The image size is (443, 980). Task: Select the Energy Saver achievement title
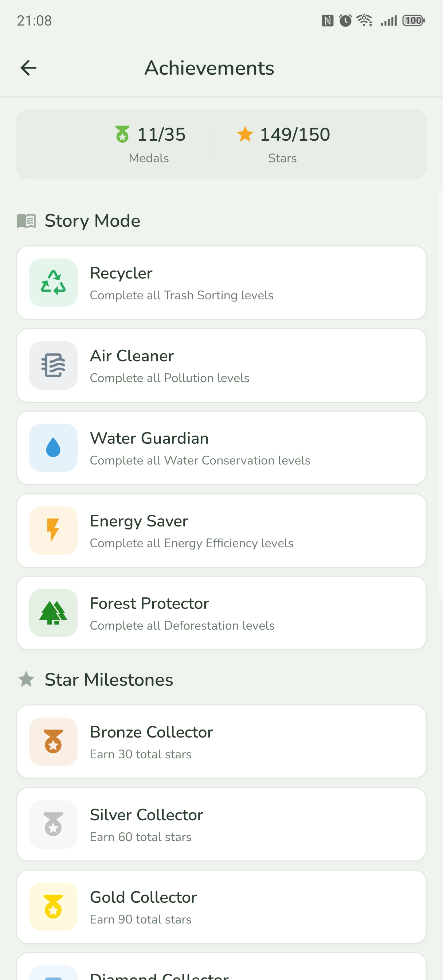[x=139, y=521]
